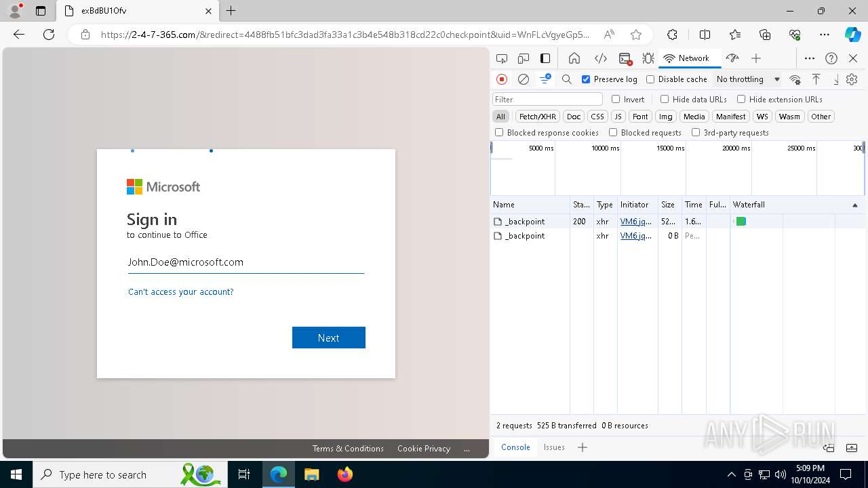Show hidden system tray icons

[731, 474]
